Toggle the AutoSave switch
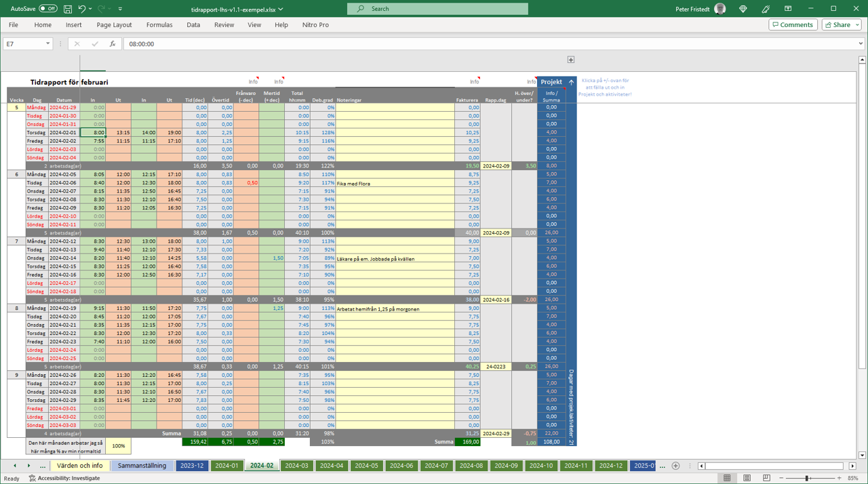The width and height of the screenshot is (868, 484). [x=47, y=9]
